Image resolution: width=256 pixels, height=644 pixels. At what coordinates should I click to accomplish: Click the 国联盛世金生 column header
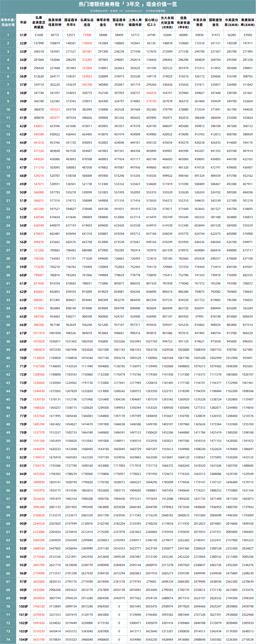pyautogui.click(x=216, y=22)
